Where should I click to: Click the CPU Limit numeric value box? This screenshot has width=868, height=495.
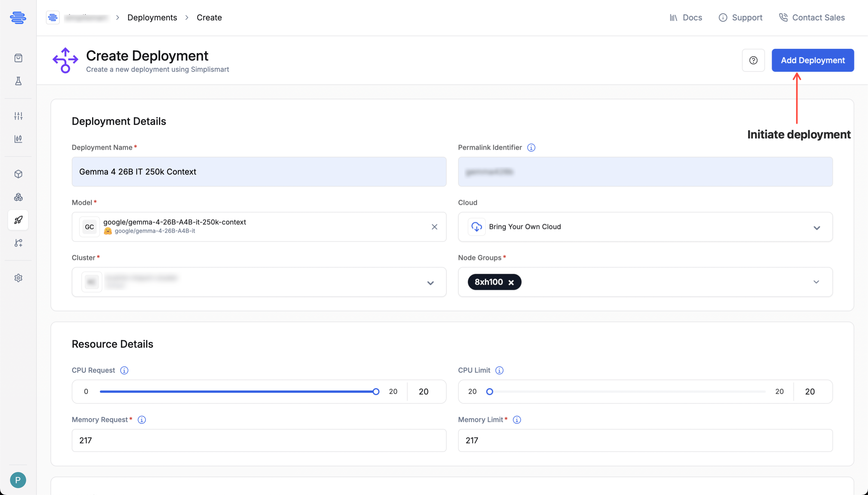pyautogui.click(x=813, y=392)
